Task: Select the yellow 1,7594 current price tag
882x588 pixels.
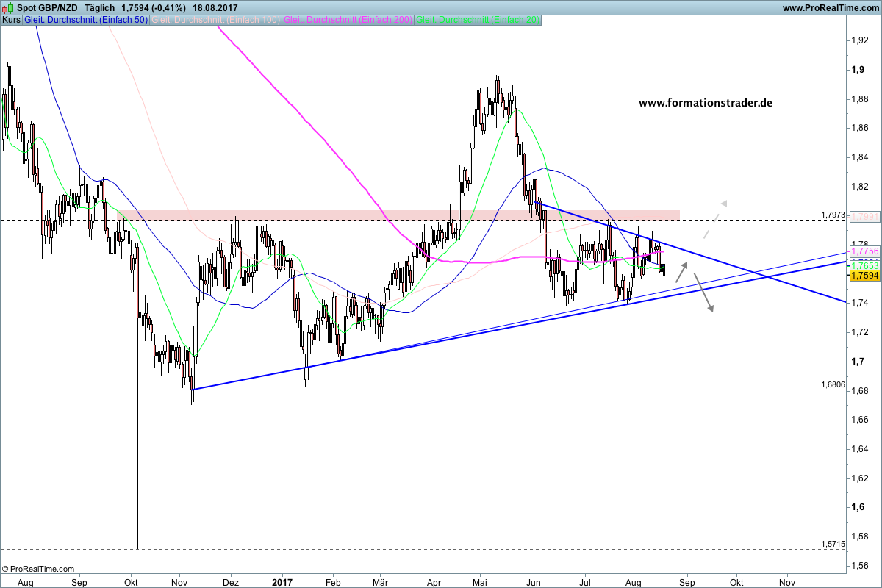Action: 864,276
